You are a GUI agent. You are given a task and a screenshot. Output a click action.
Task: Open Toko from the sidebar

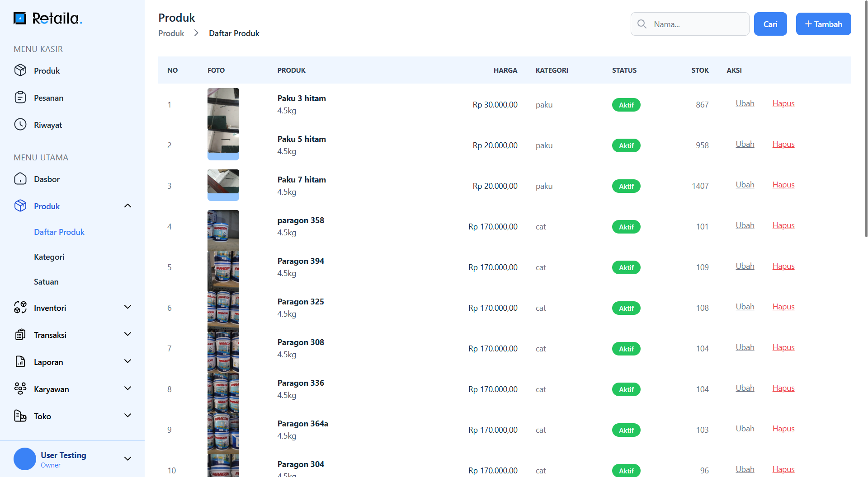click(x=20, y=416)
